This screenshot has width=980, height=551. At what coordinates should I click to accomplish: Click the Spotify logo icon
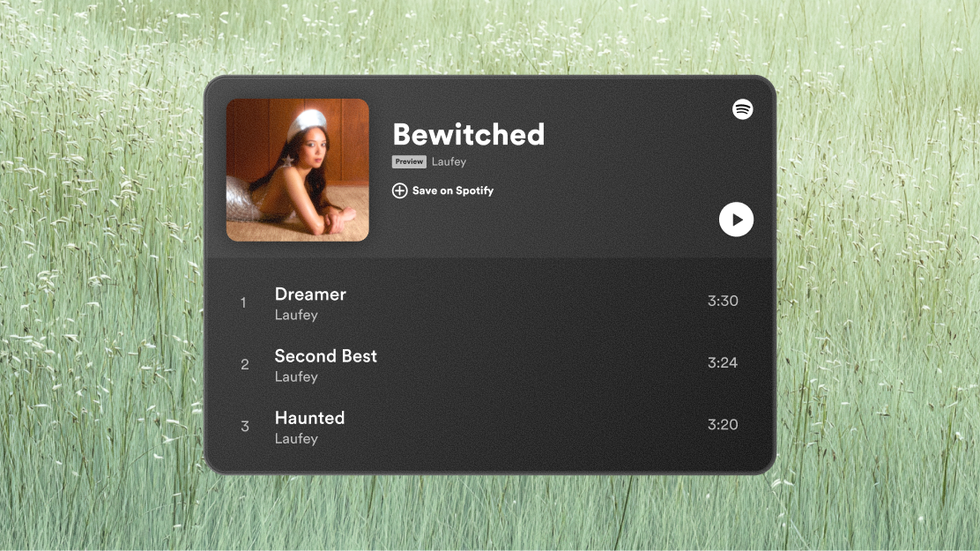point(743,109)
